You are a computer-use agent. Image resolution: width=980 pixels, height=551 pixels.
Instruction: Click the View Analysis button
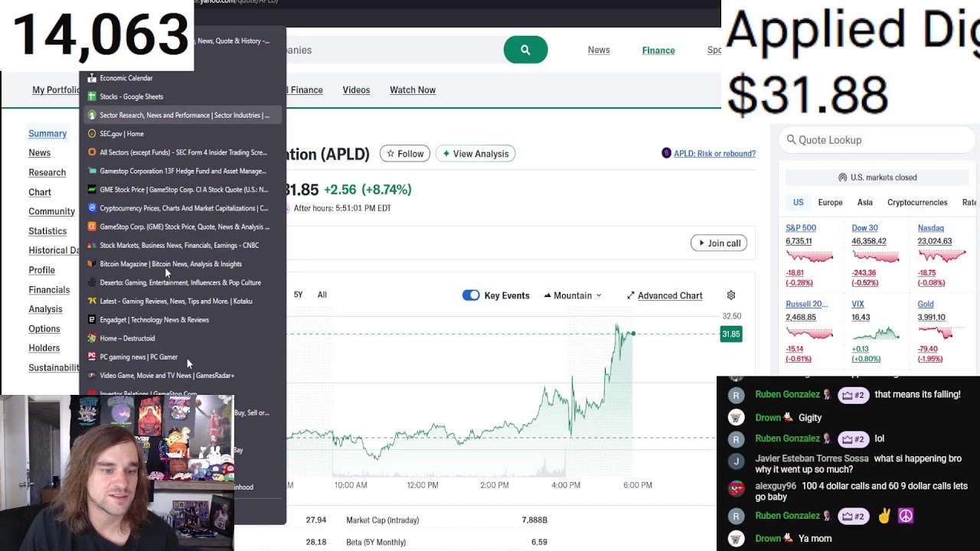[x=475, y=154]
